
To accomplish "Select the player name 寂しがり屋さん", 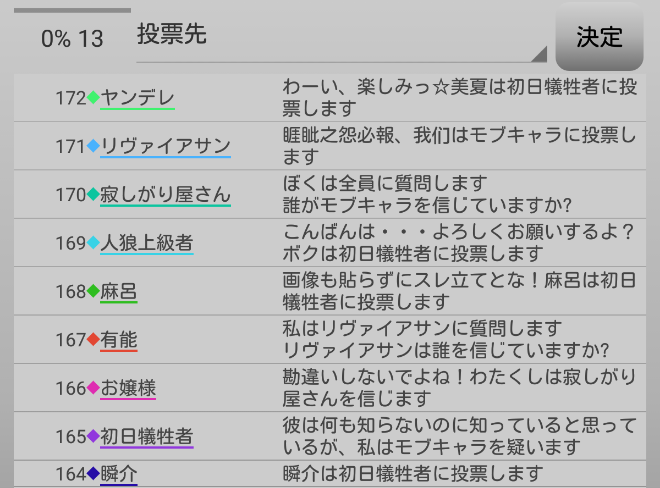I will pyautogui.click(x=166, y=194).
